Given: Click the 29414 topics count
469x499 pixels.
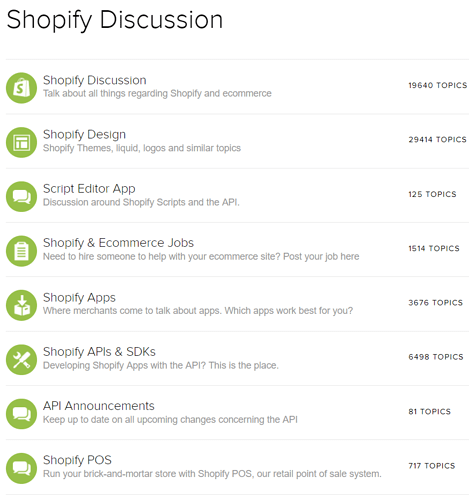Looking at the screenshot, I should coord(437,140).
